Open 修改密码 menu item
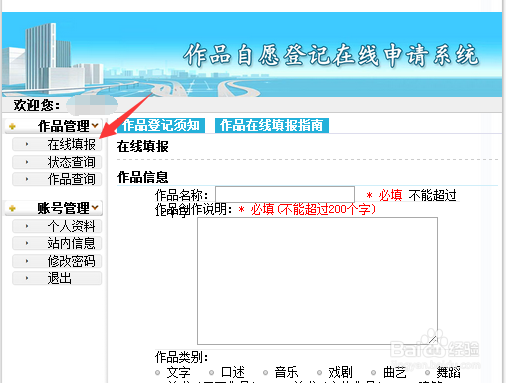509x383 pixels. [x=57, y=261]
